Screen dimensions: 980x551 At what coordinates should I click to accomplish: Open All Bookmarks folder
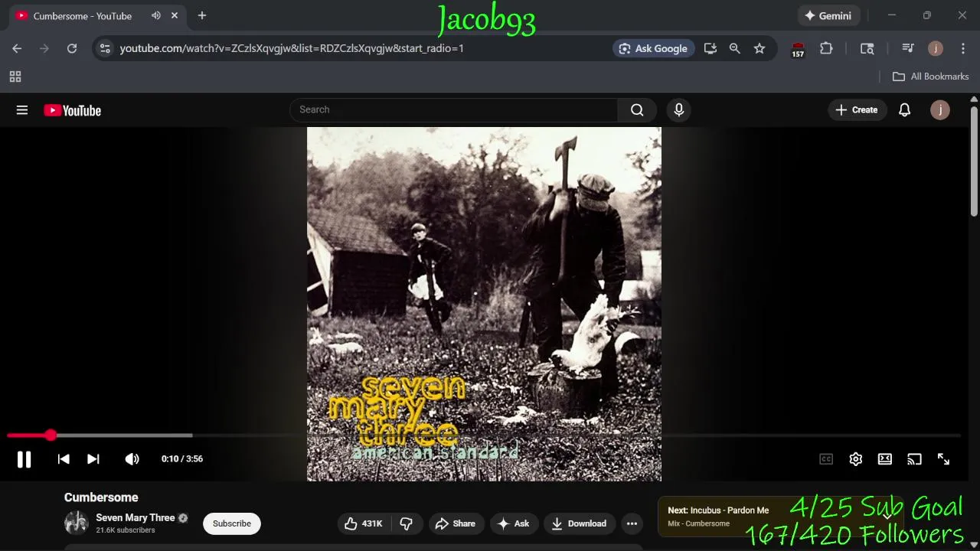[x=931, y=77]
